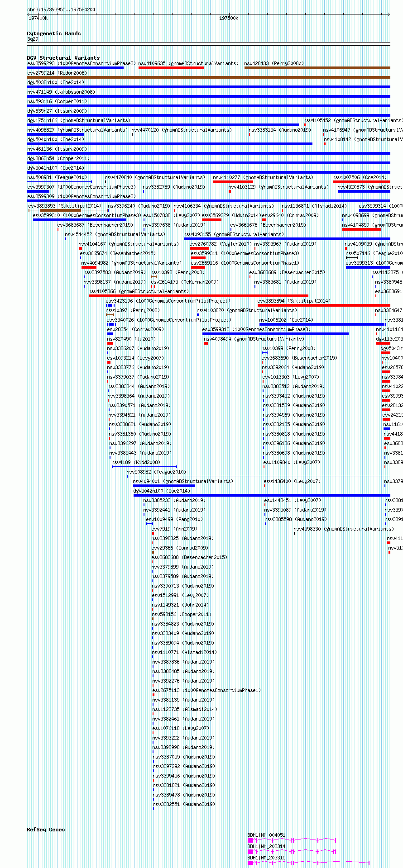
Task: Click the nsv593116 (Cooper2011) label
Action: click(x=57, y=102)
